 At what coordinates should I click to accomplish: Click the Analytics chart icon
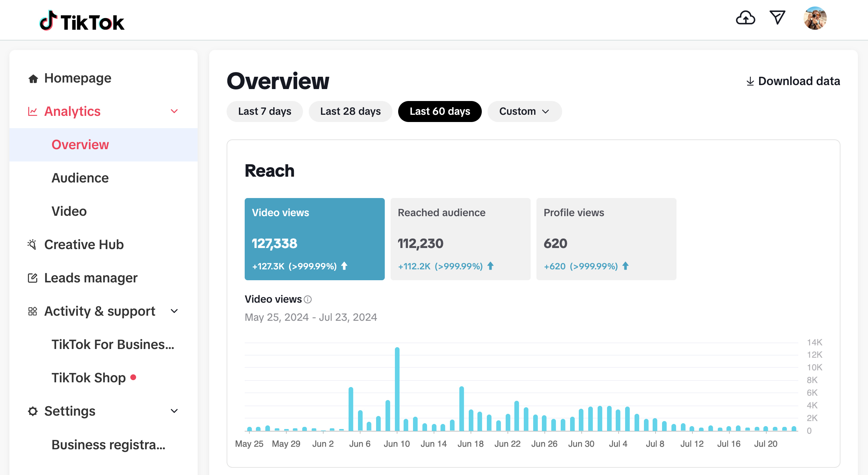(x=33, y=112)
